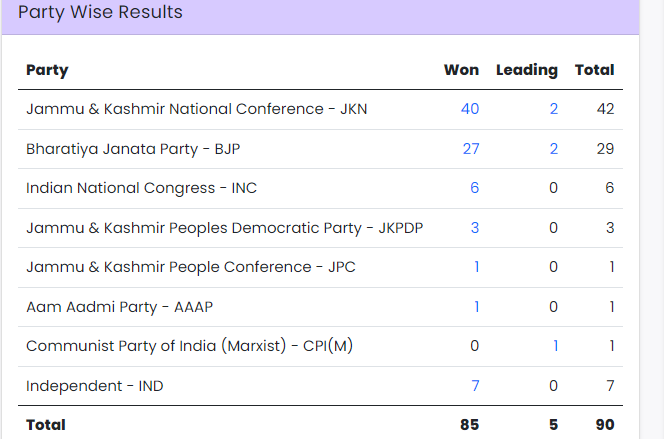Viewport: 664px width, 439px height.
Task: Open CPI(M) leading count 1 link
Action: pos(555,346)
